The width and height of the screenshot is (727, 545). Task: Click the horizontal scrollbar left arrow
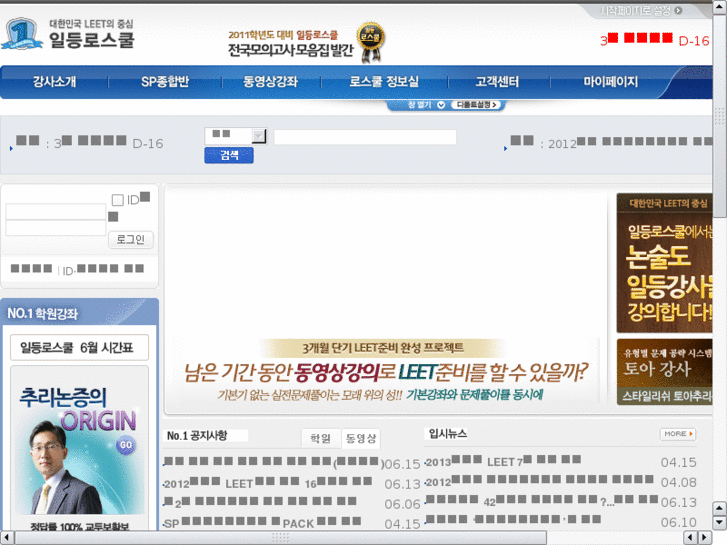click(x=6, y=538)
